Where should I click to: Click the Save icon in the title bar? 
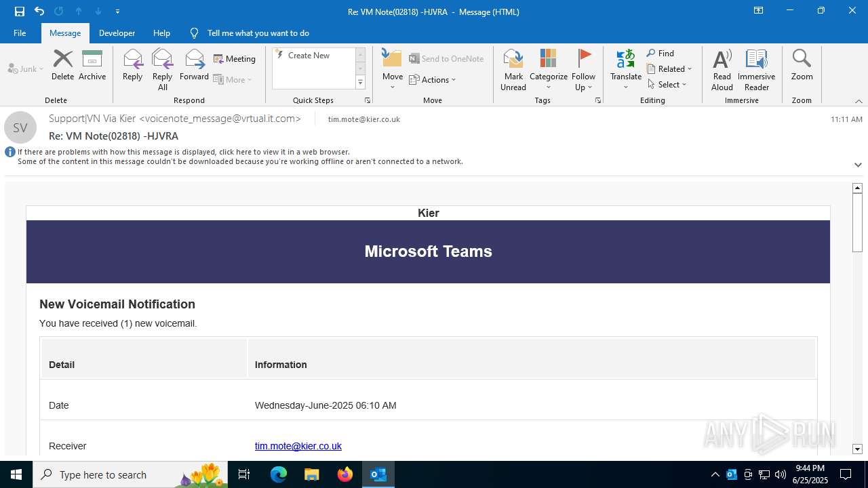20,12
